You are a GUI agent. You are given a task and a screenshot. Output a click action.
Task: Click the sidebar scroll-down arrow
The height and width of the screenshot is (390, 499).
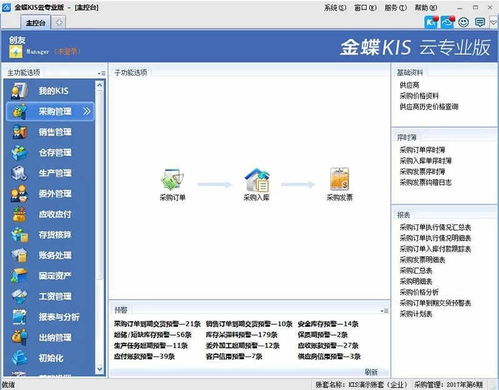coord(99,369)
